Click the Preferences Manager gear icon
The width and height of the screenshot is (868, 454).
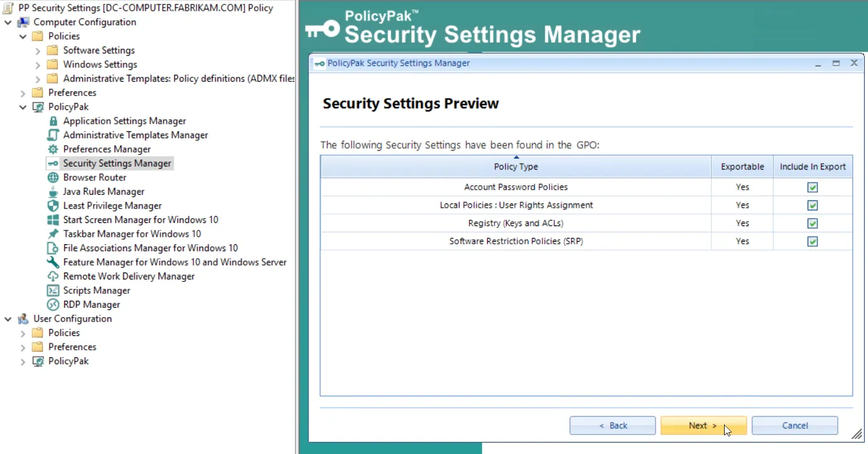click(53, 149)
